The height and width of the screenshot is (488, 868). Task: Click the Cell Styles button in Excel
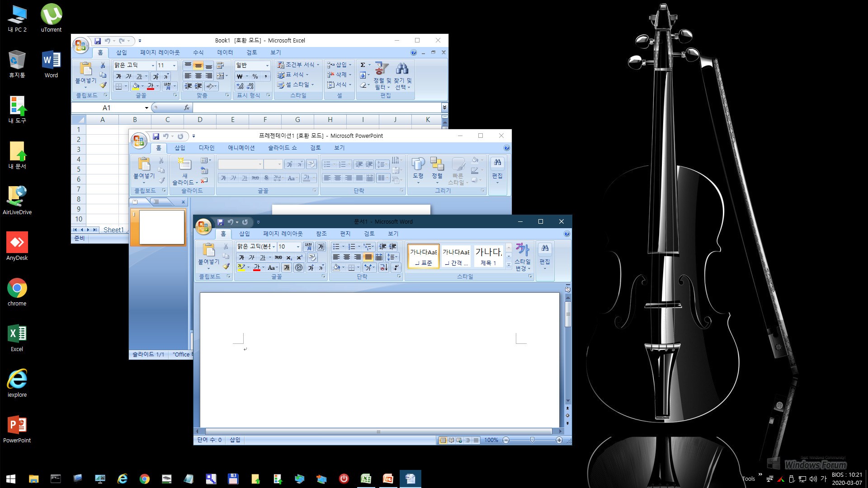pyautogui.click(x=296, y=84)
